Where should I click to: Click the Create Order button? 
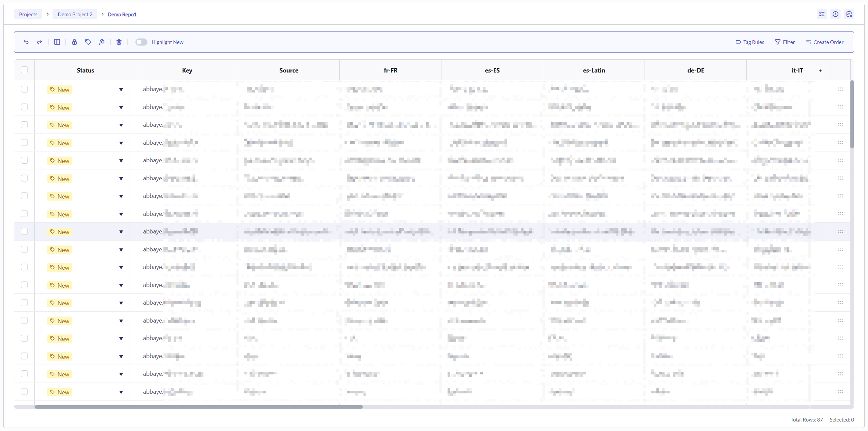[825, 42]
